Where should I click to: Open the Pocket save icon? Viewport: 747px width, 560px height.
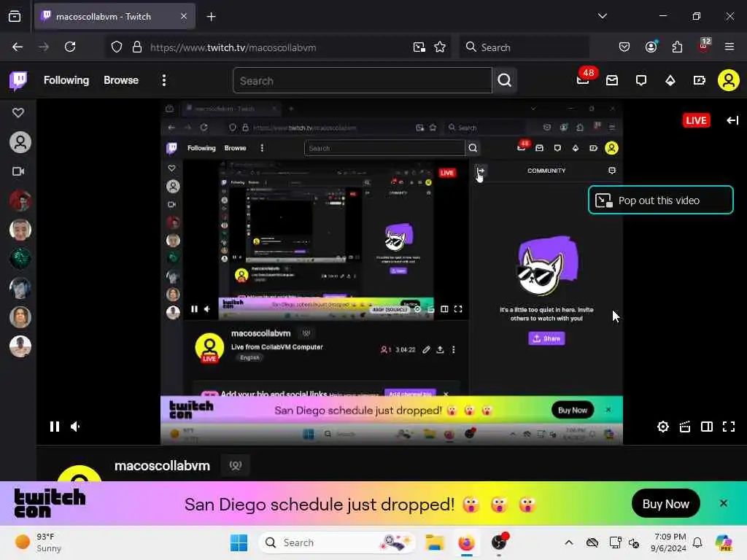point(624,47)
